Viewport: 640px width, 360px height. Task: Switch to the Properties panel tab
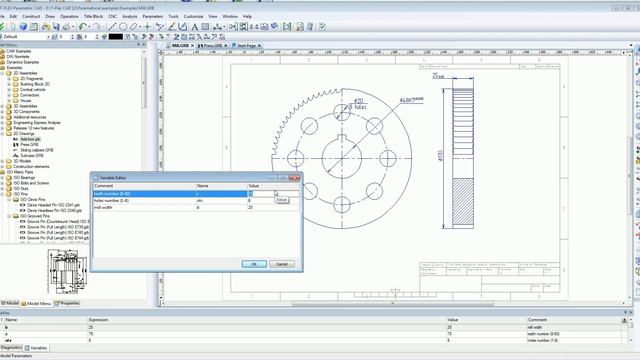tap(67, 303)
